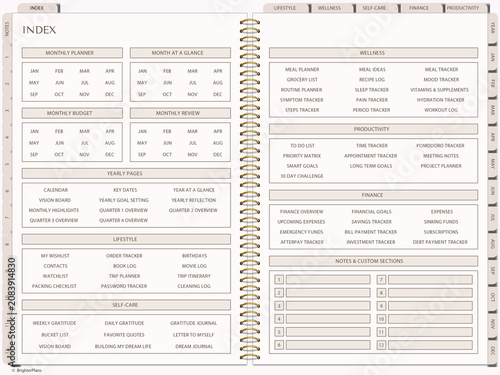Open Meeting Notes
The width and height of the screenshot is (500, 375).
441,156
